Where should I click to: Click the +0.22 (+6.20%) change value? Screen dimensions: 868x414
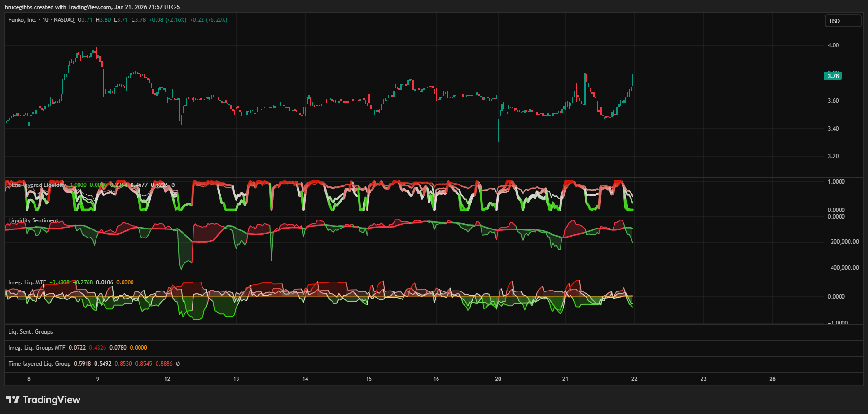[x=208, y=20]
